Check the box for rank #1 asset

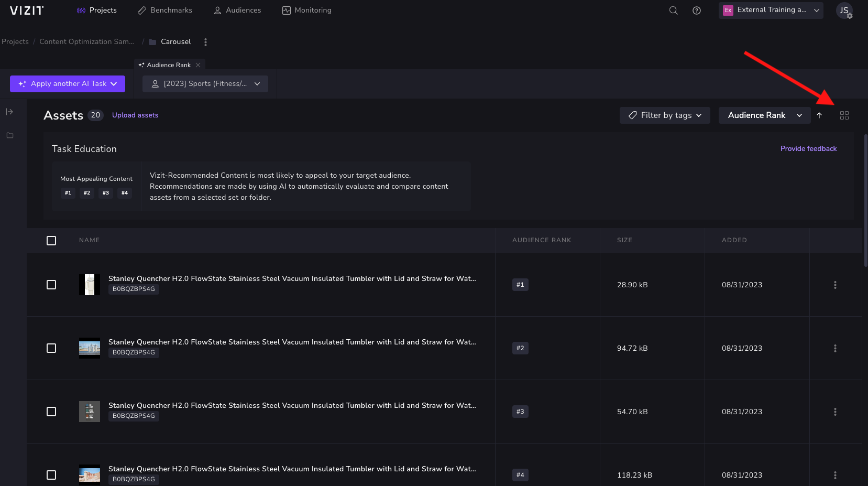(x=51, y=285)
